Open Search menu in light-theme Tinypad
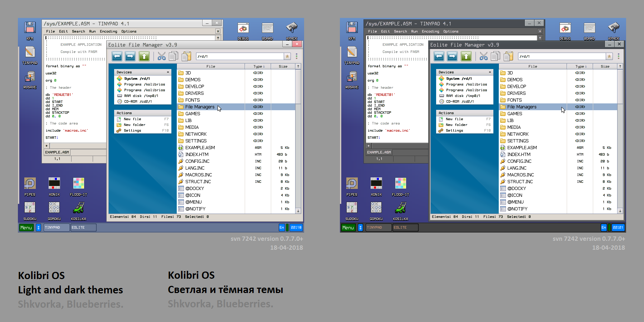 coord(78,31)
